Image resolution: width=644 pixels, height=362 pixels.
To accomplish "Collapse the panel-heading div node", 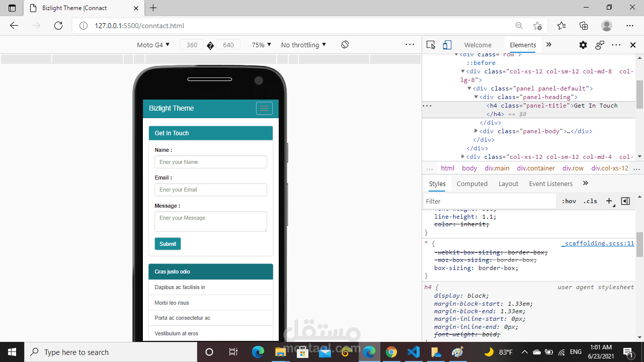I will [476, 97].
